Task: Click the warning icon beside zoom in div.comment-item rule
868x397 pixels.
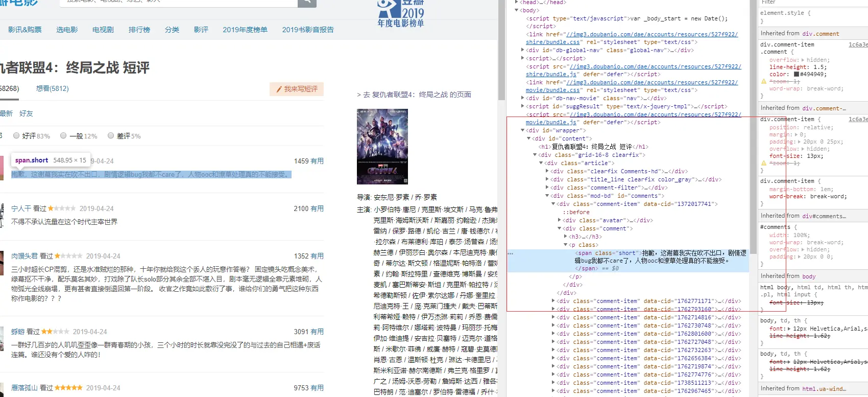Action: pyautogui.click(x=764, y=163)
